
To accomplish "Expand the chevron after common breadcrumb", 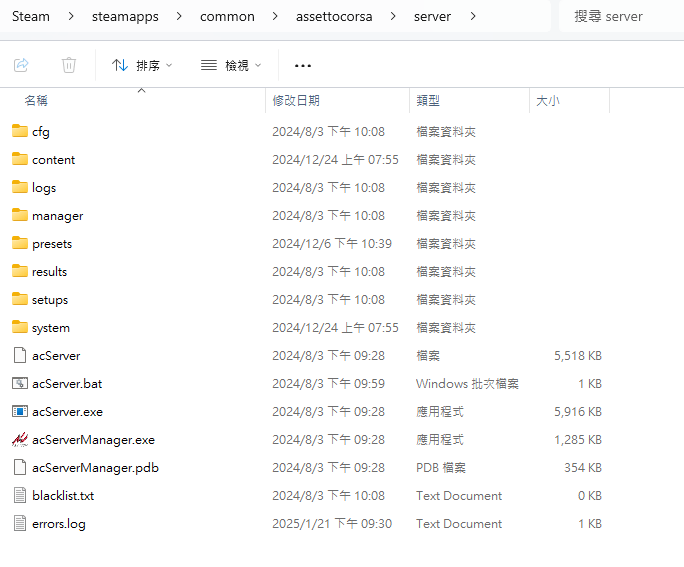I will coord(275,17).
